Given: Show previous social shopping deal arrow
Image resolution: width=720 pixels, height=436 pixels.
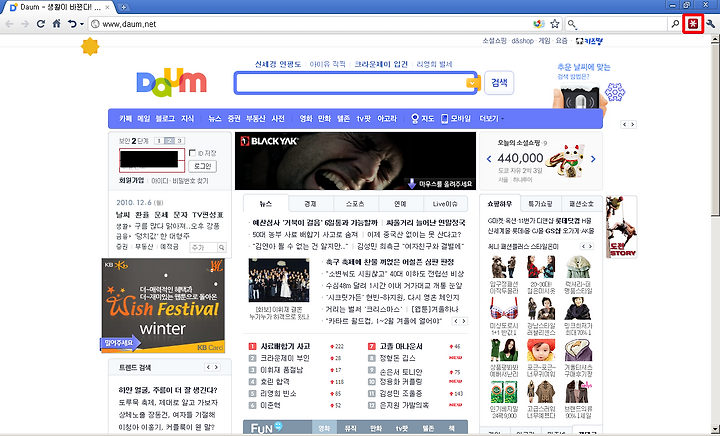Looking at the screenshot, I should pos(489,159).
